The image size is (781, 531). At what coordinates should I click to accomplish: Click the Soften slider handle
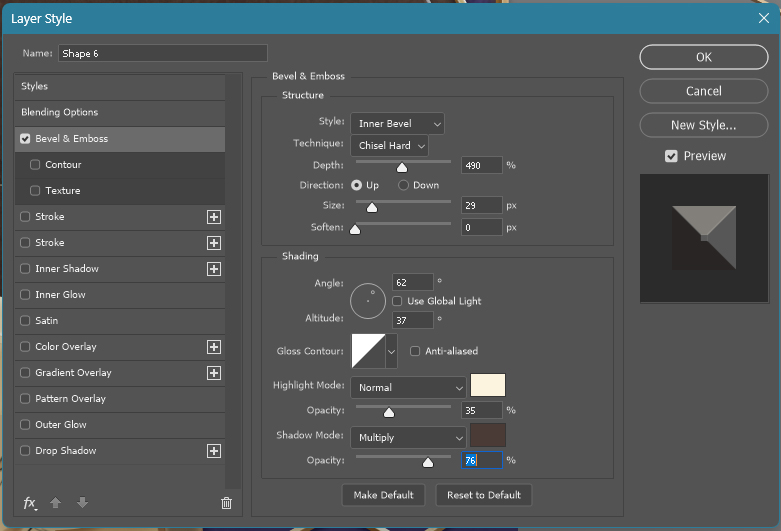pos(355,229)
